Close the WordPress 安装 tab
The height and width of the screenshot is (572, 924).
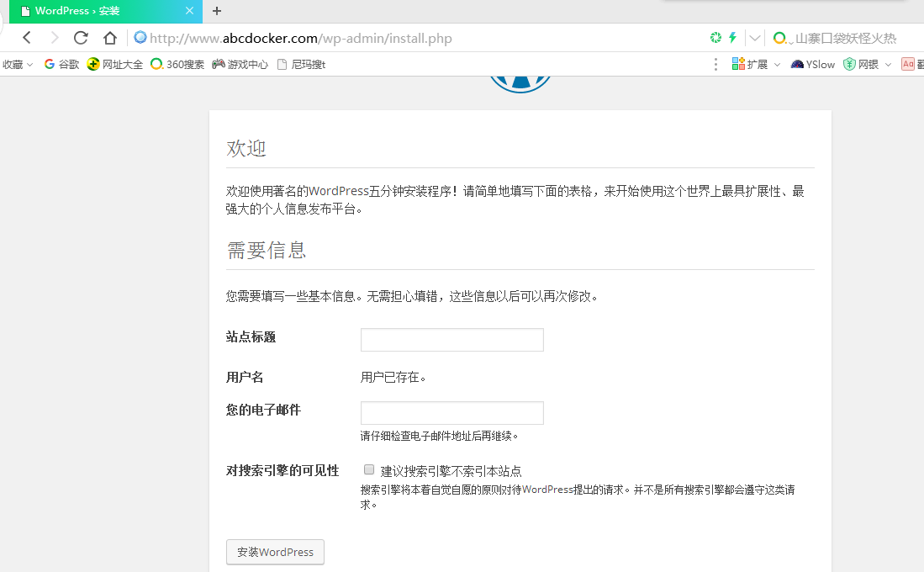tap(189, 11)
